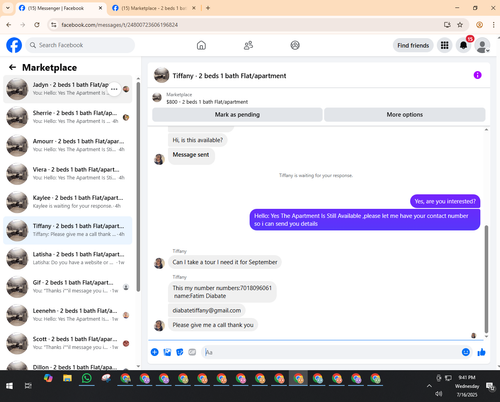
Task: Click the chat message scrollbar
Action: pyautogui.click(x=486, y=279)
